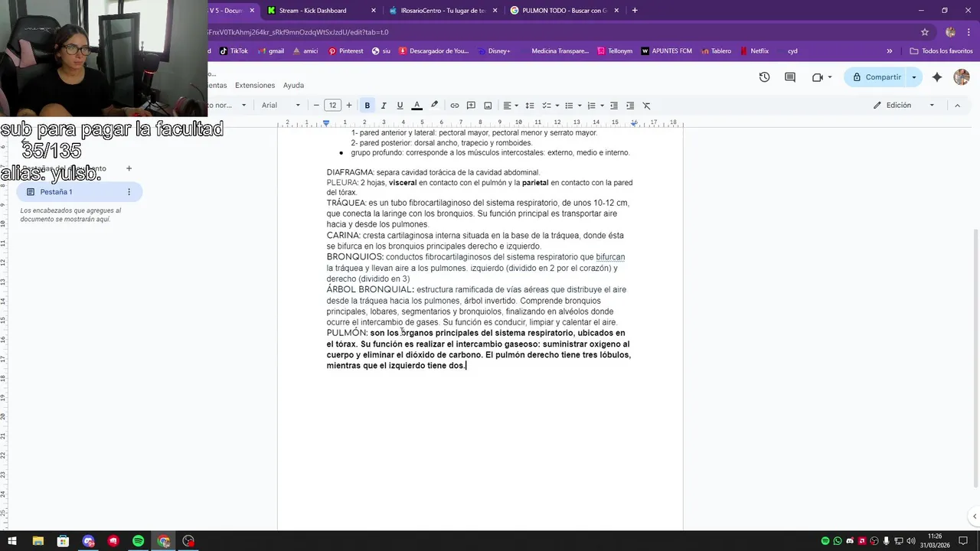Viewport: 980px width, 551px height.
Task: Insert a link with the toolbar icon
Action: (455, 106)
